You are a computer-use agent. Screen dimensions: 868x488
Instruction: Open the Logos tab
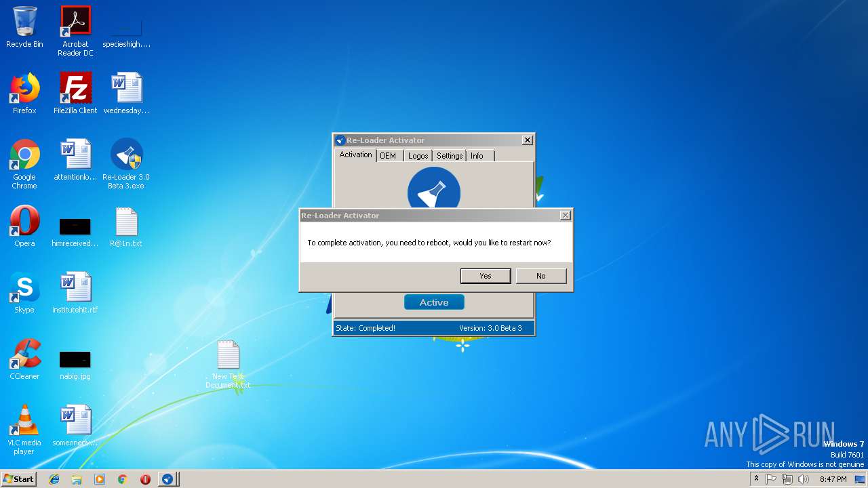pyautogui.click(x=418, y=156)
